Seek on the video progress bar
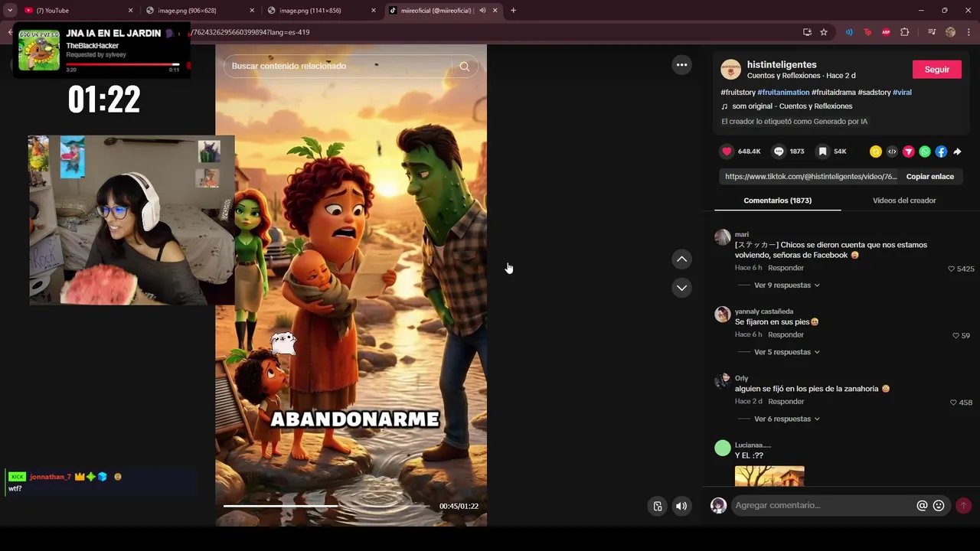 pos(326,506)
